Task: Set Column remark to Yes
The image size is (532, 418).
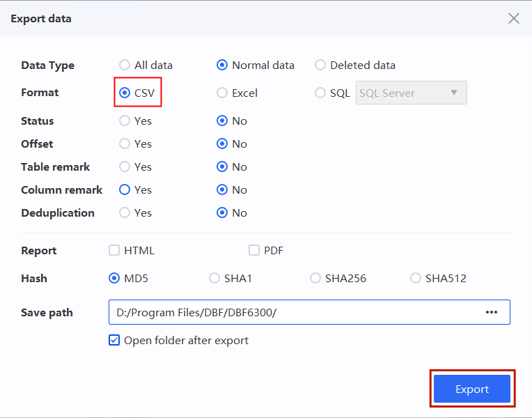Action: coord(125,189)
